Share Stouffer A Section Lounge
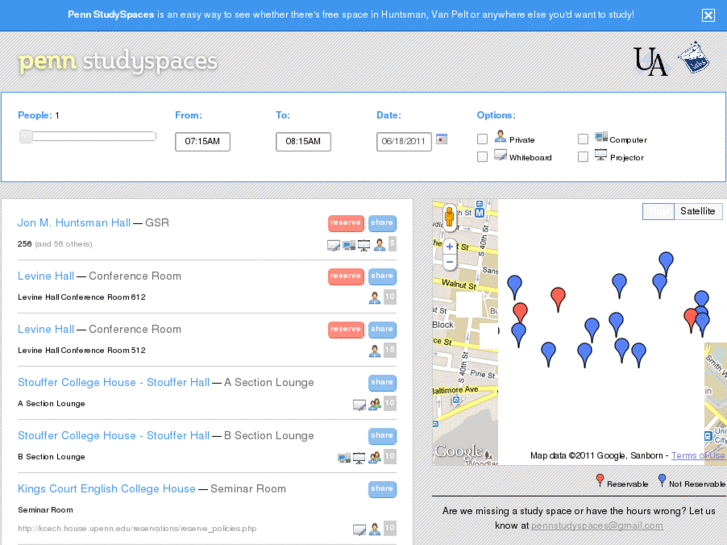This screenshot has width=727, height=545. [x=382, y=383]
